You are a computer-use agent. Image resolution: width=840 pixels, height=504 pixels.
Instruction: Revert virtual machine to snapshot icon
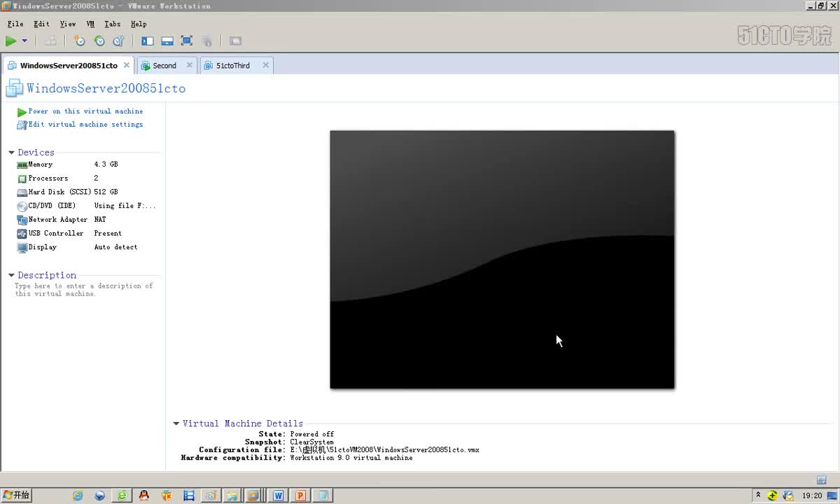click(x=99, y=41)
